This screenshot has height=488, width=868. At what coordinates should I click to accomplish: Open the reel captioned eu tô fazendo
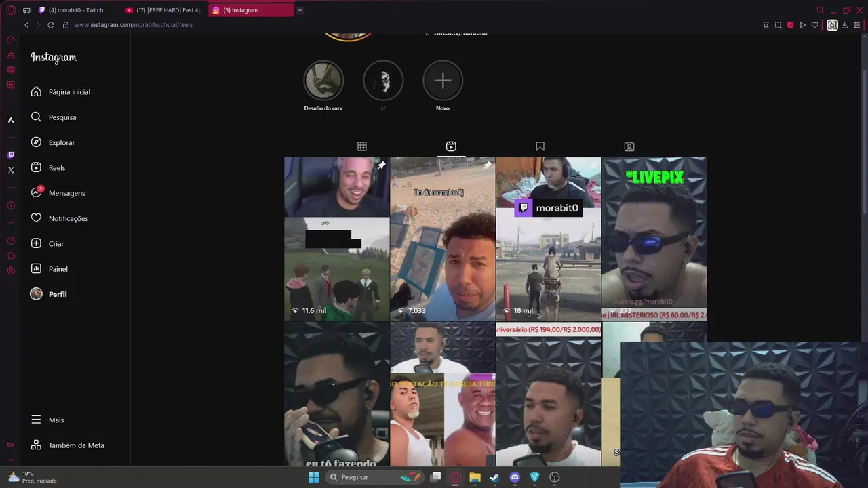(337, 394)
